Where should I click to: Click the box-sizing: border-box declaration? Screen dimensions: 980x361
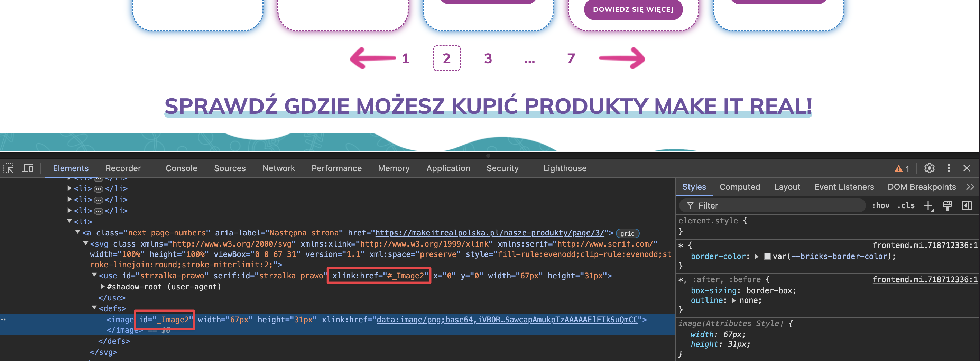tap(743, 290)
